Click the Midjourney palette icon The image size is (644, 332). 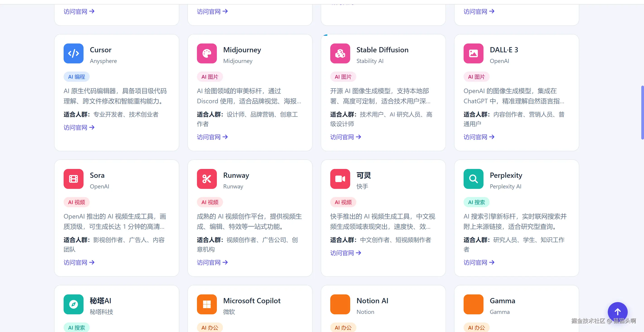coord(207,53)
